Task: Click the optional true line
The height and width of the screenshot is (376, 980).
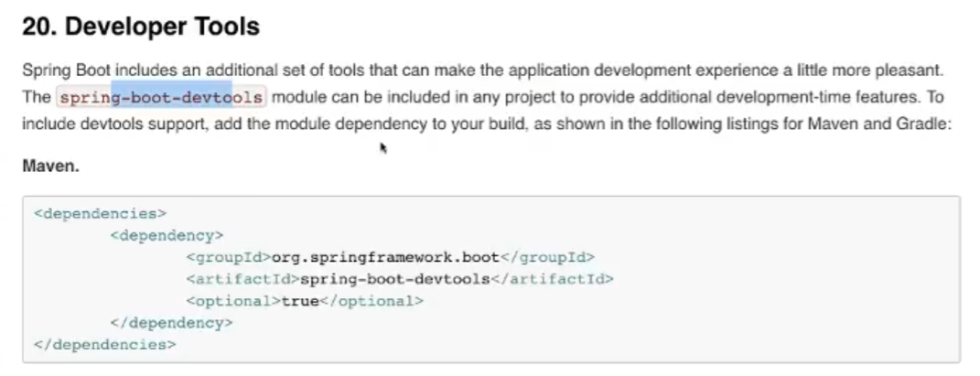Action: [305, 301]
